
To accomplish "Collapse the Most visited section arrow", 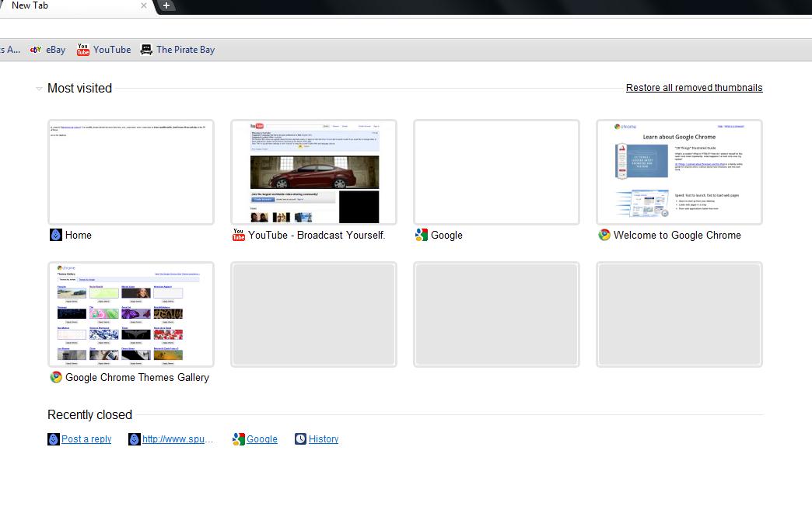I will click(39, 89).
